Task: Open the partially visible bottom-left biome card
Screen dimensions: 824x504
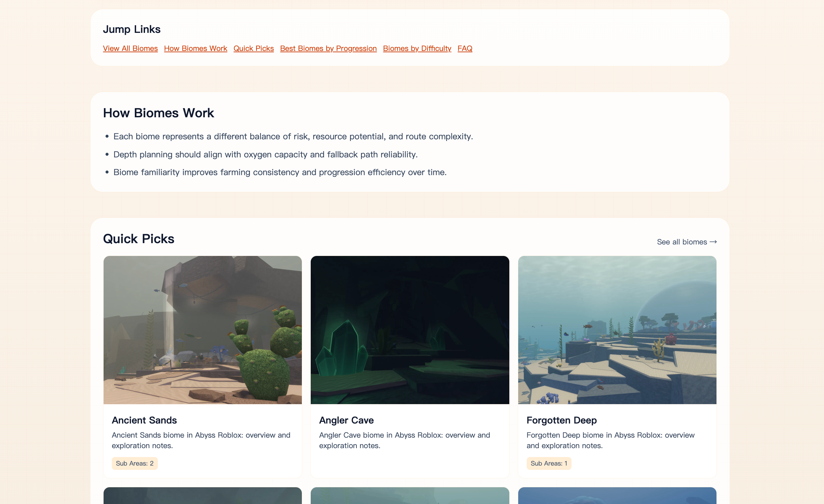Action: 202,495
